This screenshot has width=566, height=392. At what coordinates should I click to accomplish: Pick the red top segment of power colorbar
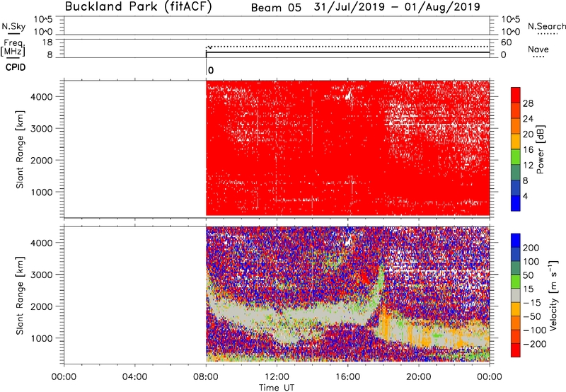click(516, 95)
